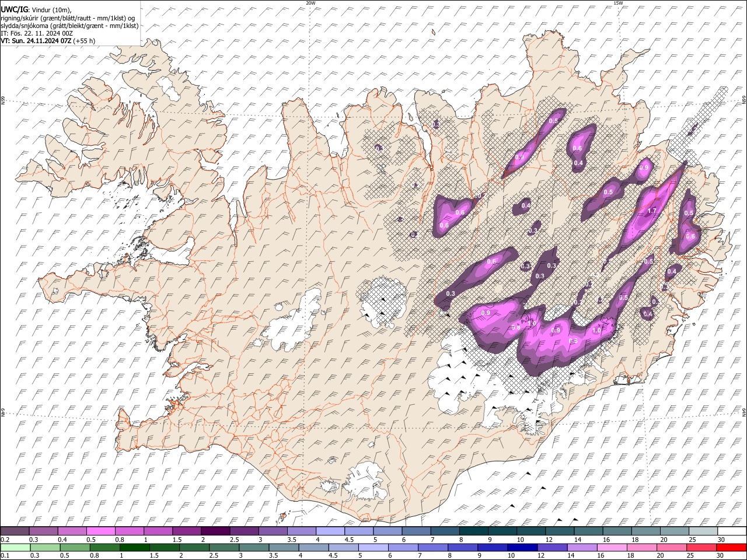Pick the bright red swatch ending lower legend

point(732,547)
